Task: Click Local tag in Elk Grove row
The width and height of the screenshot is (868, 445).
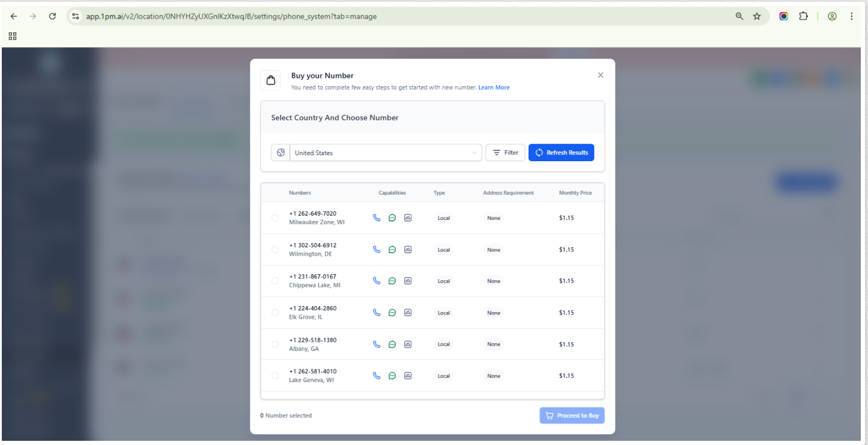Action: [444, 313]
